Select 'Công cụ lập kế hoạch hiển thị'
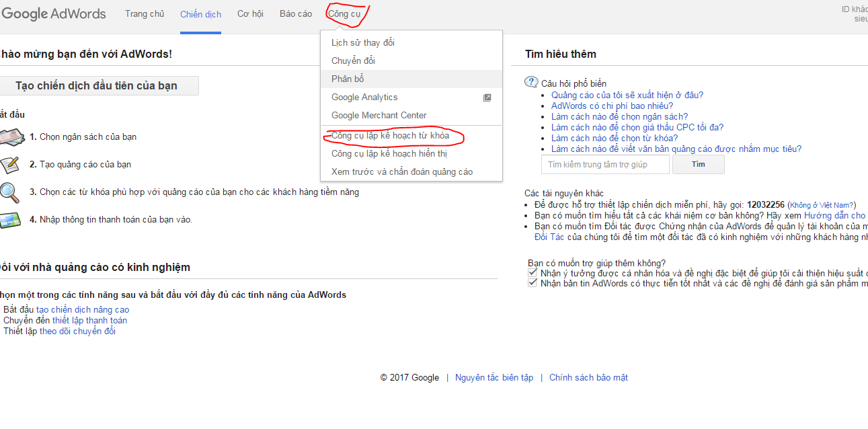The width and height of the screenshot is (868, 429). pyautogui.click(x=411, y=153)
